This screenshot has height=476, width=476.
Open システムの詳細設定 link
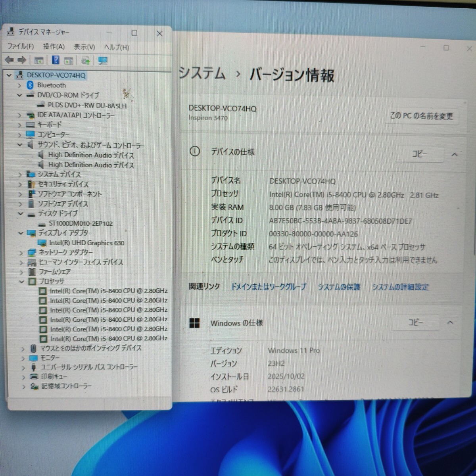click(400, 287)
